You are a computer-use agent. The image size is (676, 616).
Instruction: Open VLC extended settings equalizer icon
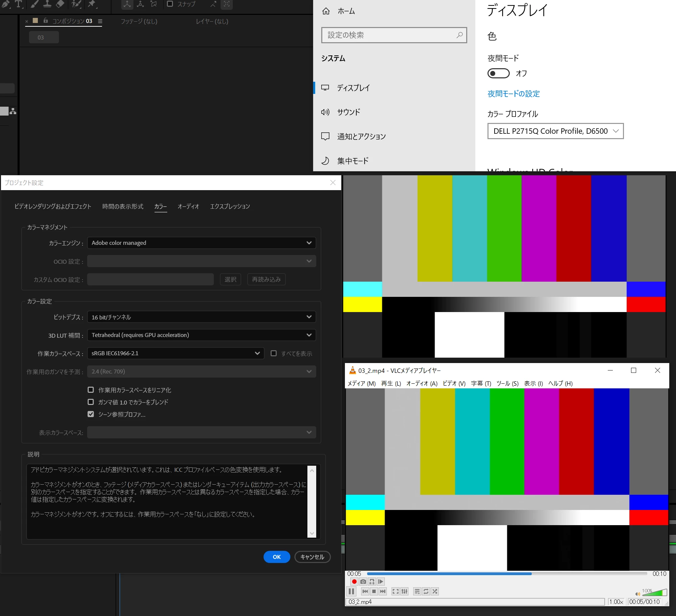[404, 591]
